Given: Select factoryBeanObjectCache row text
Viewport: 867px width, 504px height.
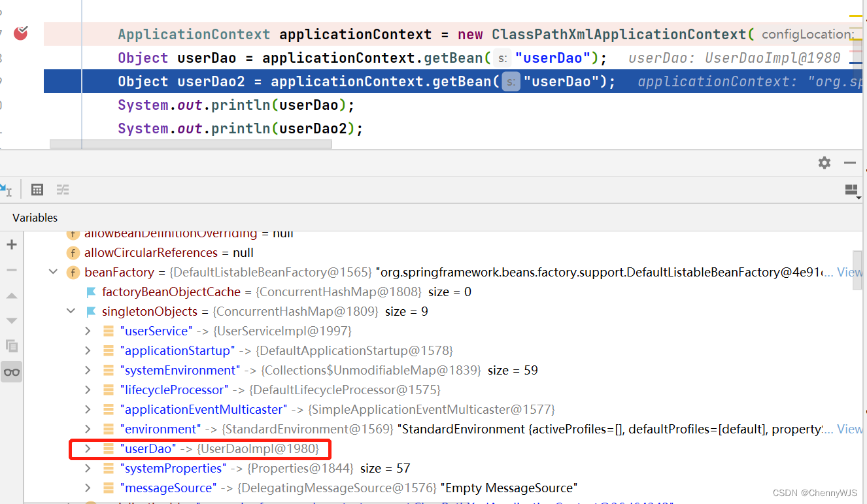Looking at the screenshot, I should (x=286, y=292).
